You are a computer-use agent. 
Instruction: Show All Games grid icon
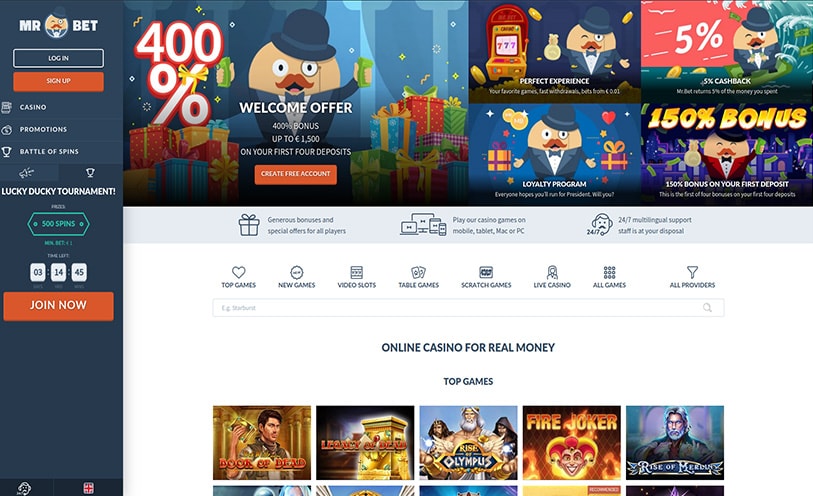(x=609, y=272)
